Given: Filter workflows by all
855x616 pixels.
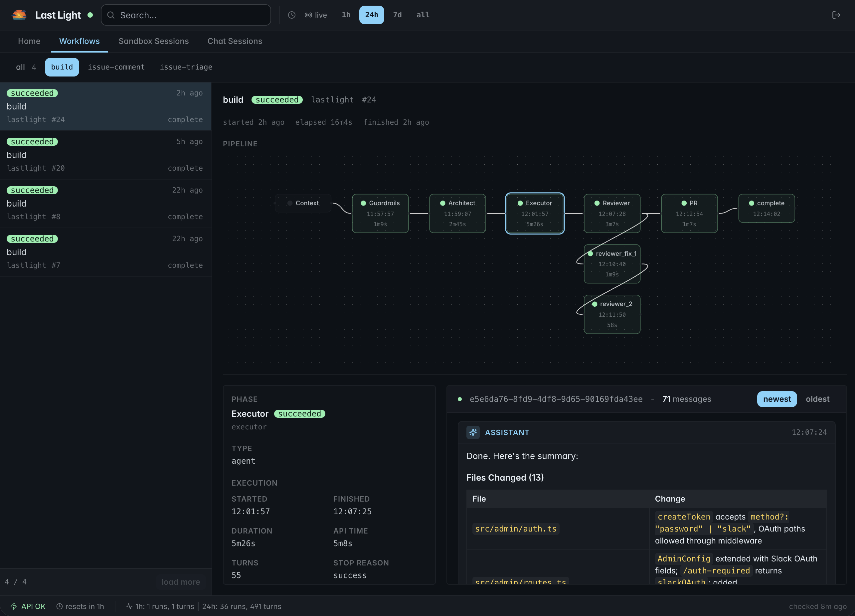Looking at the screenshot, I should pos(26,67).
